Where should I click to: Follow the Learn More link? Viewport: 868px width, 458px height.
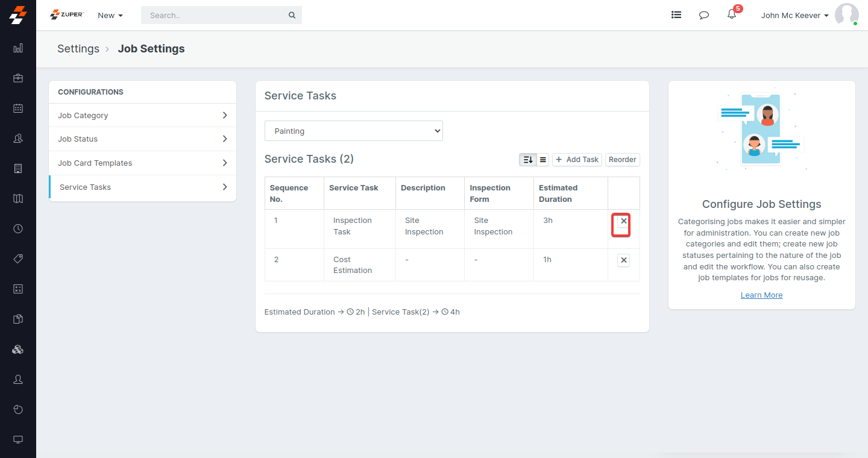[761, 295]
